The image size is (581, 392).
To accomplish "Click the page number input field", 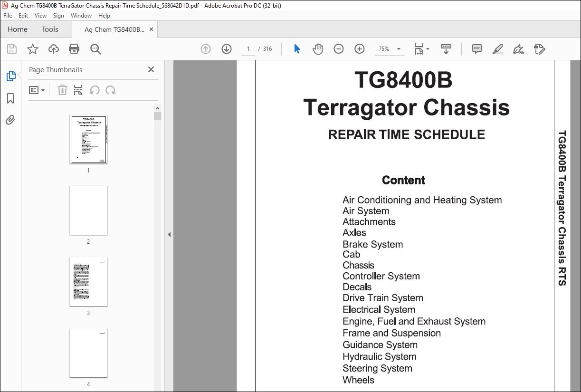I will click(248, 49).
